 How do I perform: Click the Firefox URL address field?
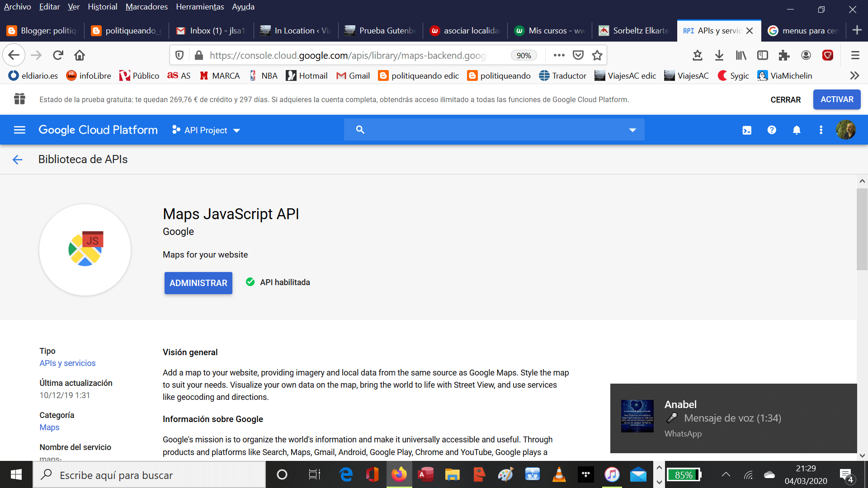coord(347,56)
